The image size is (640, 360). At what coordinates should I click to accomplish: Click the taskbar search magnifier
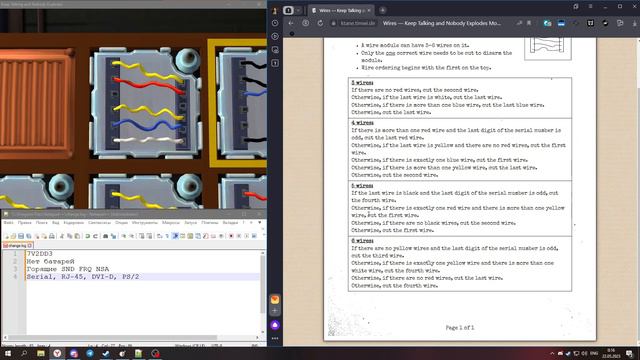tap(24, 353)
